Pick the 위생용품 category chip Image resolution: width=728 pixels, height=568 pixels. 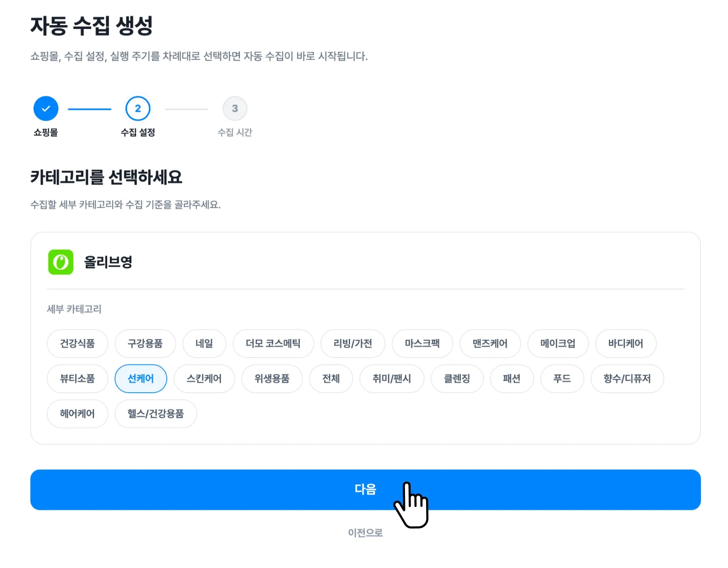(x=272, y=378)
